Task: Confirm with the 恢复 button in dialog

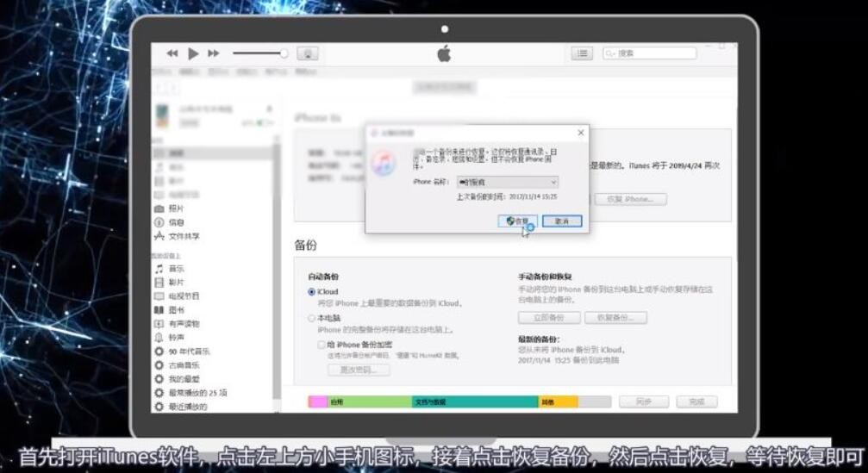Action: (x=517, y=221)
